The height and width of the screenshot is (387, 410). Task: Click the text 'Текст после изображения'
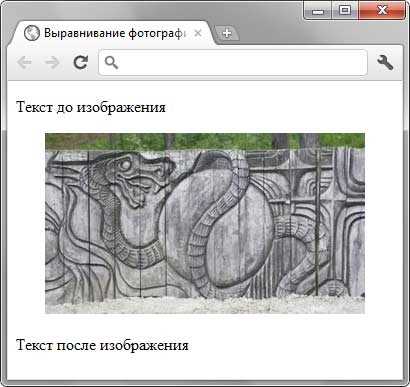(102, 345)
